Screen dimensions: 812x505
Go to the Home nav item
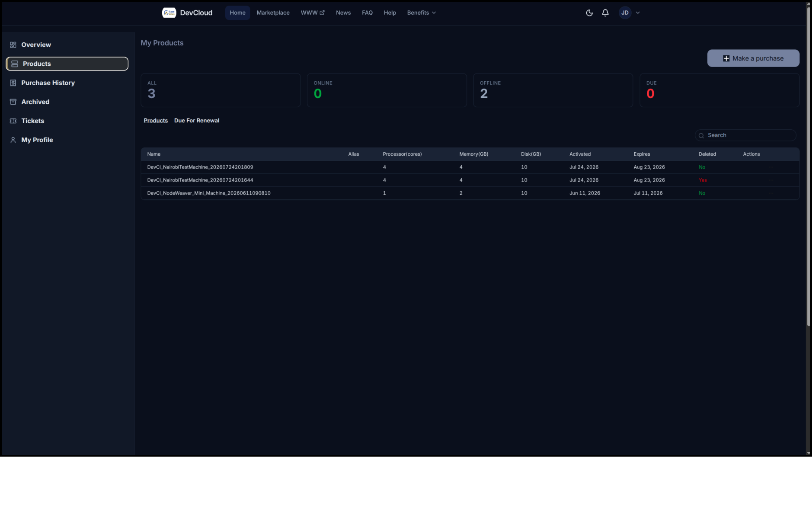point(237,13)
